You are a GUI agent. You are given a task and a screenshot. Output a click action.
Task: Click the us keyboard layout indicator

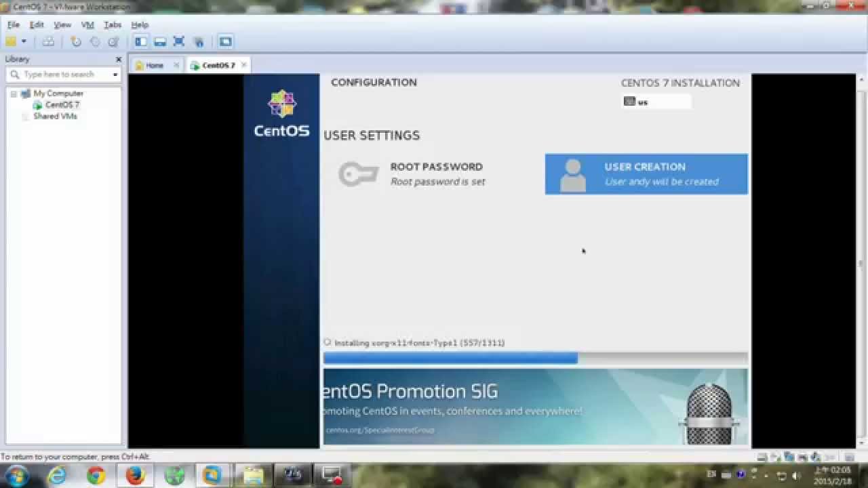tap(656, 102)
